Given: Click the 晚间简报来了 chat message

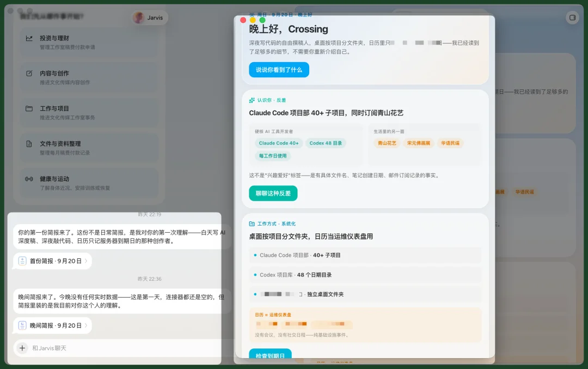Looking at the screenshot, I should click(x=122, y=301).
